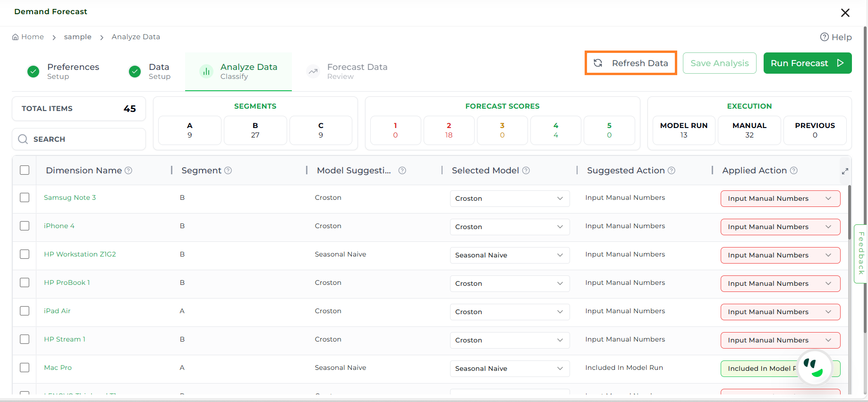Click the Refresh Data button
Viewport: 868px width, 402px height.
click(x=630, y=63)
